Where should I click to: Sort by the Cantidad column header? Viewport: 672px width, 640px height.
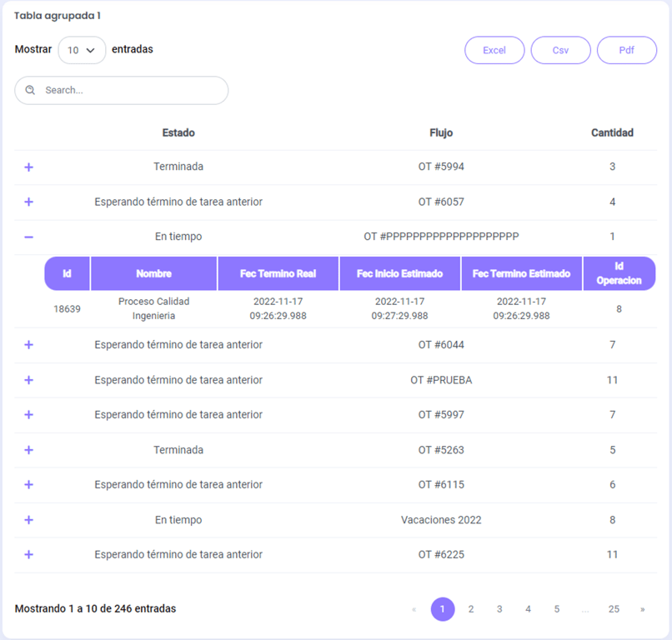pos(612,132)
